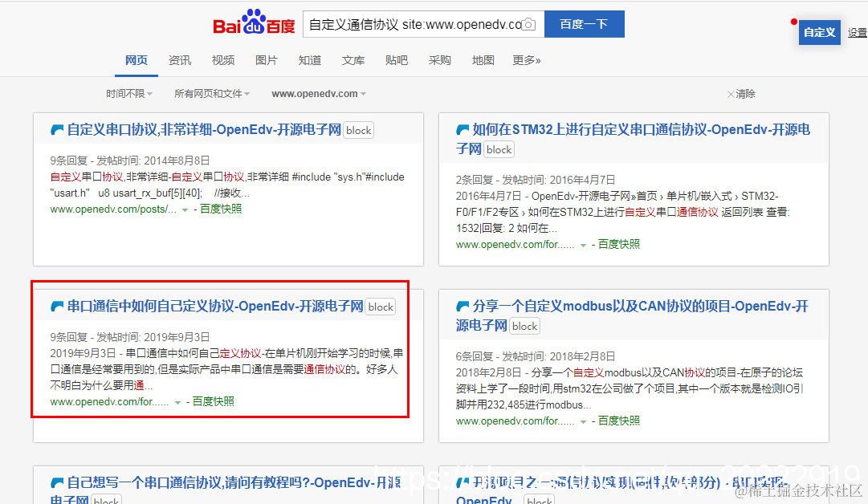Switch to the 文库 tab
This screenshot has height=504, width=868.
353,60
